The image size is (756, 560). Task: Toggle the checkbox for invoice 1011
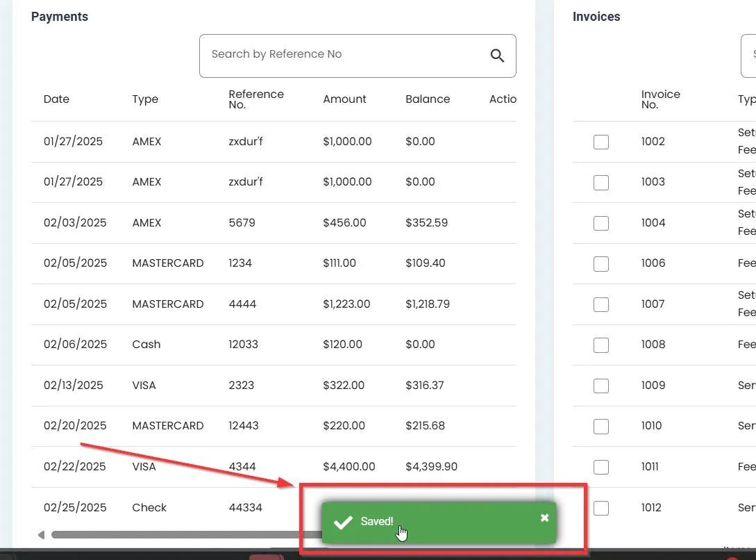(601, 467)
